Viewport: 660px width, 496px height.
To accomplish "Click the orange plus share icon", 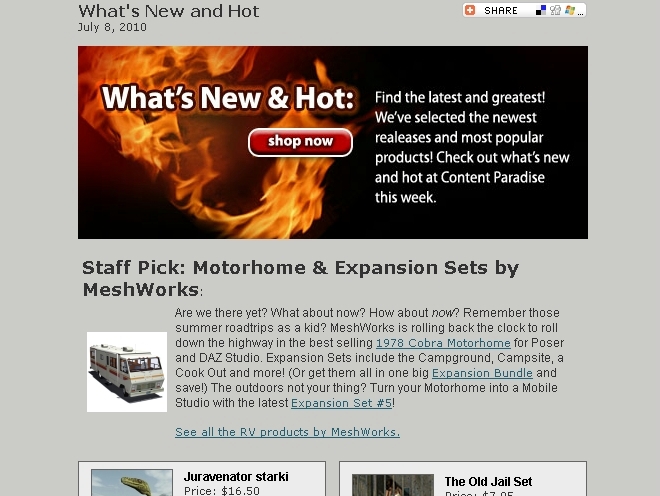I will tap(470, 10).
